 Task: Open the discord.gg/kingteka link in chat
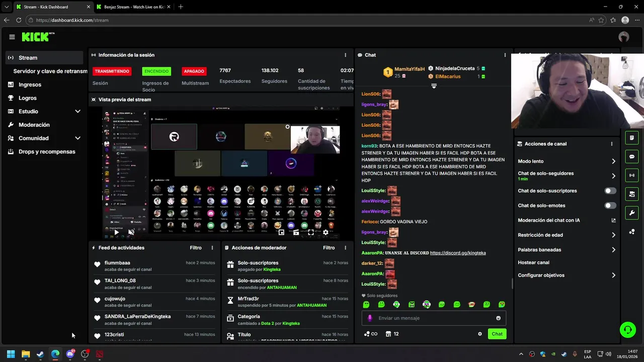pos(458,253)
